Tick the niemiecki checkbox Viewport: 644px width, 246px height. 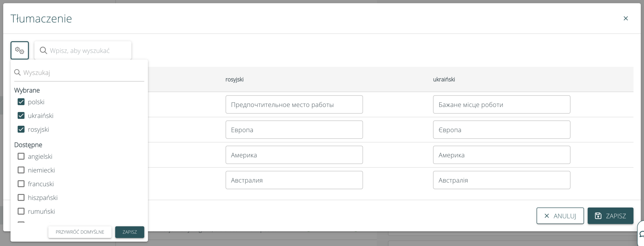[x=21, y=170]
